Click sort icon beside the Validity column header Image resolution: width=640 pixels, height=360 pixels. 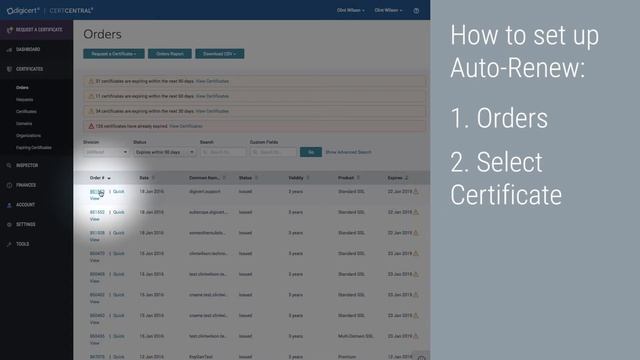308,178
